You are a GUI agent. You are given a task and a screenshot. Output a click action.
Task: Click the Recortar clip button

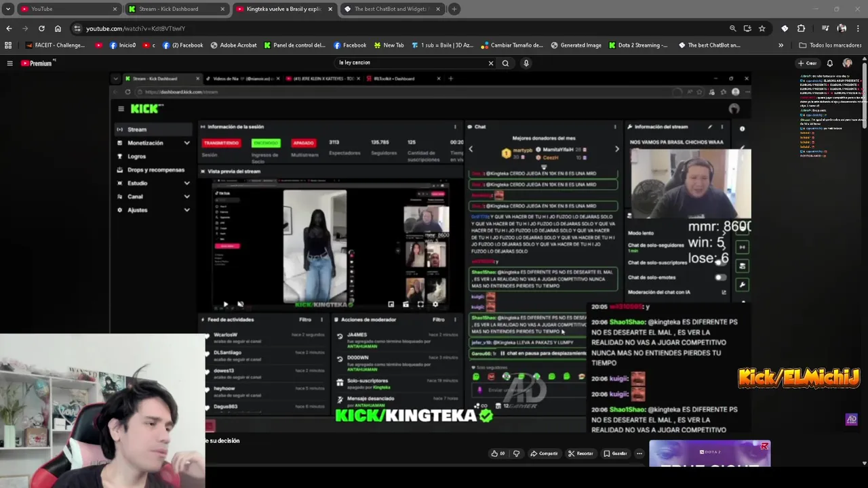(x=580, y=453)
